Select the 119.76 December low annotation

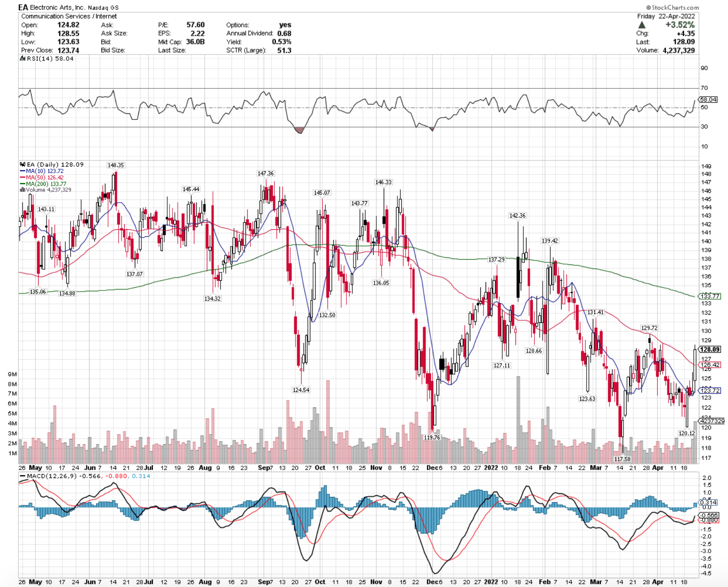pyautogui.click(x=432, y=437)
